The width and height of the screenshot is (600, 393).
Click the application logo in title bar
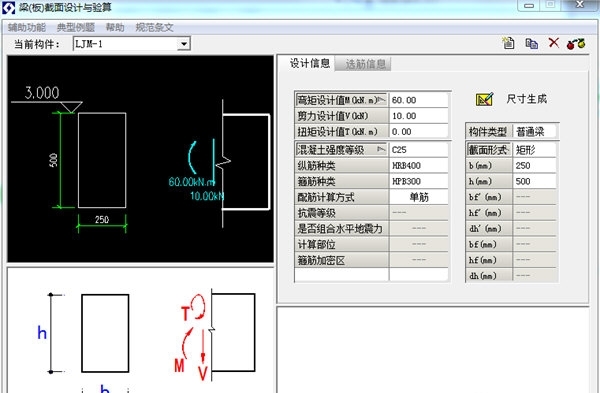click(8, 7)
